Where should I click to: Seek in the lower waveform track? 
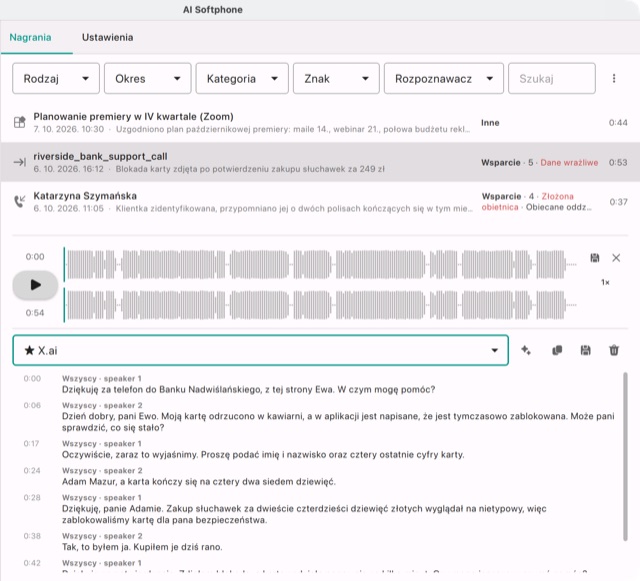(320, 305)
